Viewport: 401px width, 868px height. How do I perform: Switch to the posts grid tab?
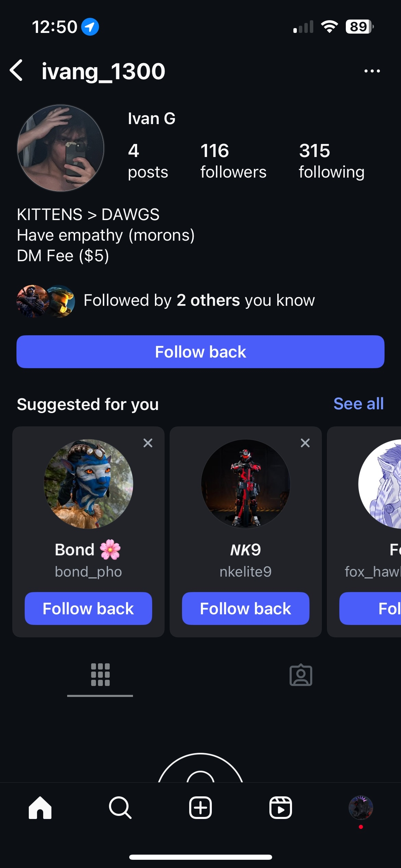pos(100,675)
